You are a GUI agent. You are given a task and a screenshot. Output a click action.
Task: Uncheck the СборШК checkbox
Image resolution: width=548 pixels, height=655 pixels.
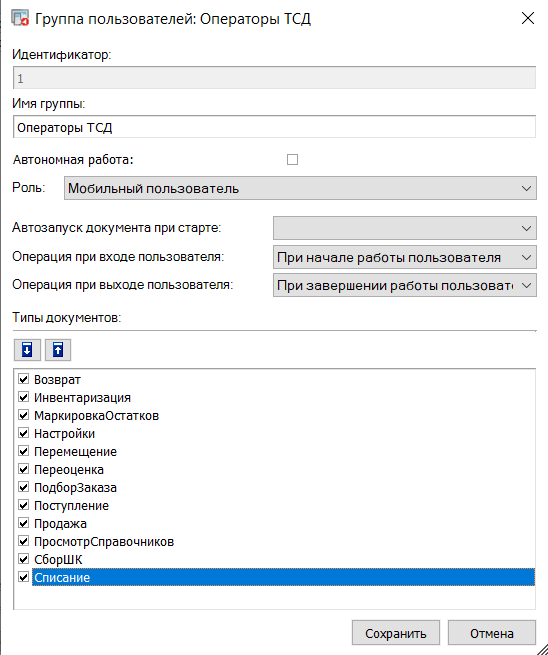pyautogui.click(x=23, y=559)
